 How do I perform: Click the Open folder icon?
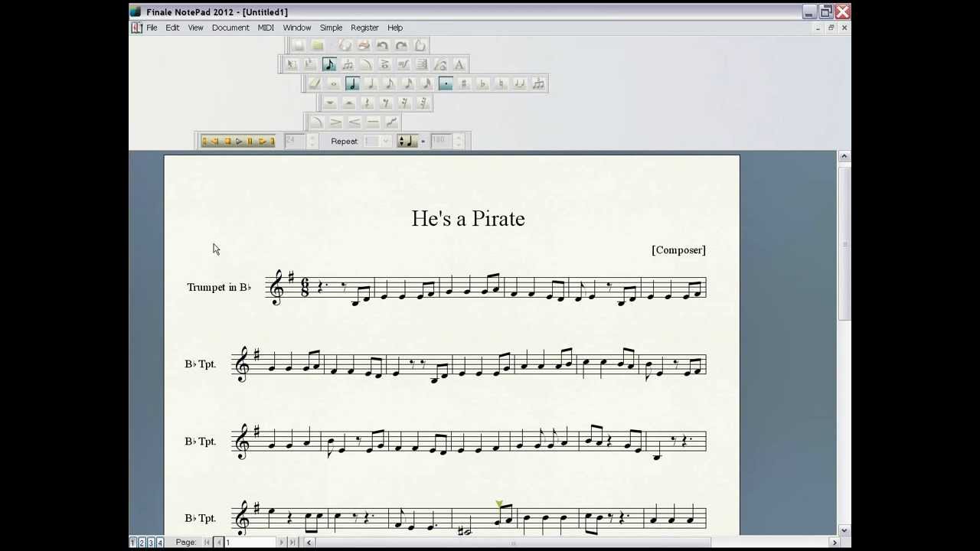(317, 45)
